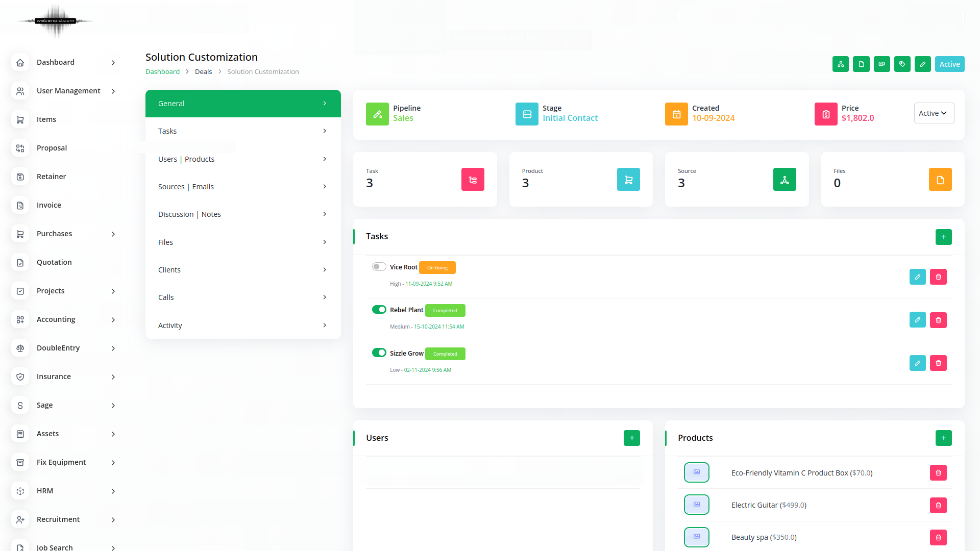
Task: Expand the User Management sidebar menu
Action: tap(113, 91)
